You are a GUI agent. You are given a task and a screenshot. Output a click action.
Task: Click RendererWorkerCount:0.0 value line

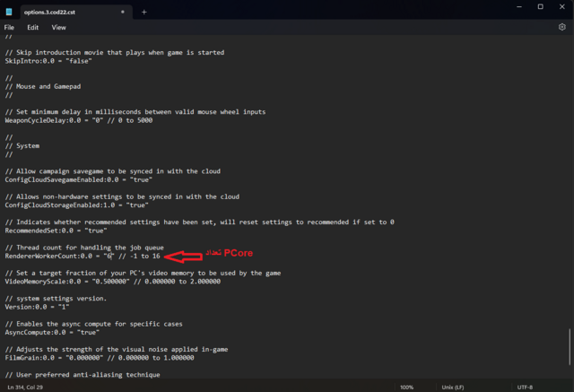coord(83,257)
